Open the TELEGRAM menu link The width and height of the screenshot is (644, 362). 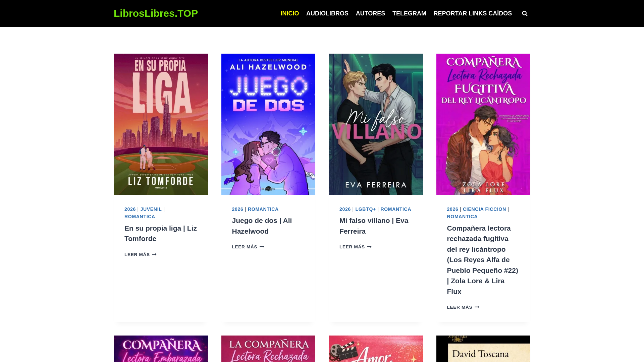click(409, 13)
